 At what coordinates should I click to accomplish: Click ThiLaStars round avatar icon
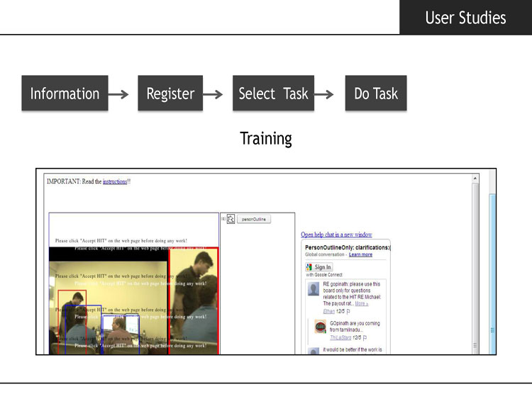coord(321,327)
